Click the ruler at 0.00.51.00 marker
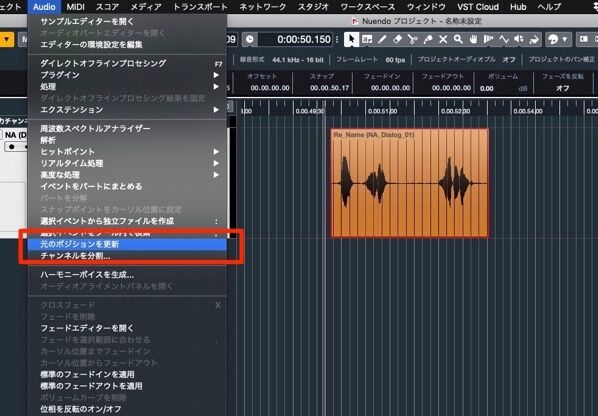Image resolution: width=598 pixels, height=416 pixels. point(383,111)
